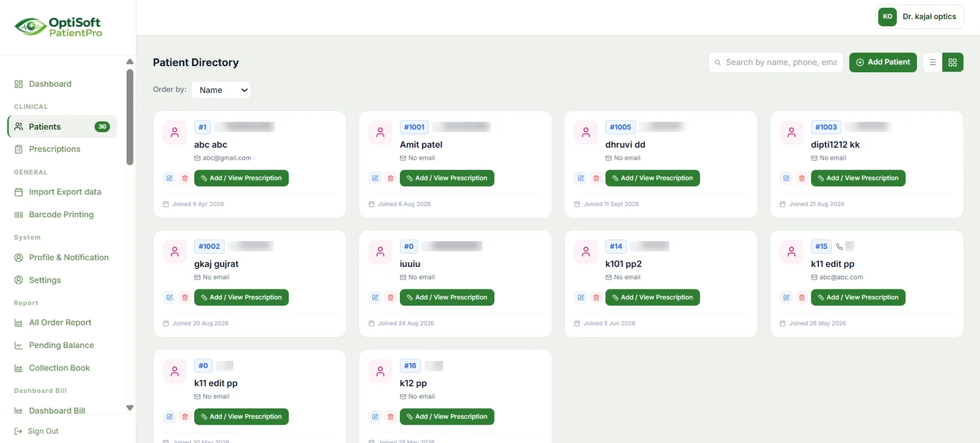The width and height of the screenshot is (980, 443).
Task: Delete patient #15 k11 edit pp
Action: coord(802,297)
